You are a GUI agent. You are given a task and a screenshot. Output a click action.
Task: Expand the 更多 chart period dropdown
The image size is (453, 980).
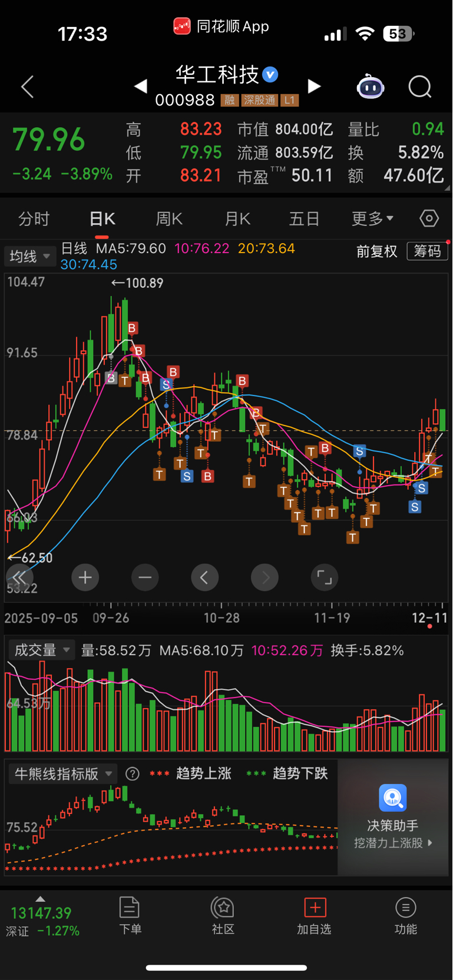click(372, 219)
